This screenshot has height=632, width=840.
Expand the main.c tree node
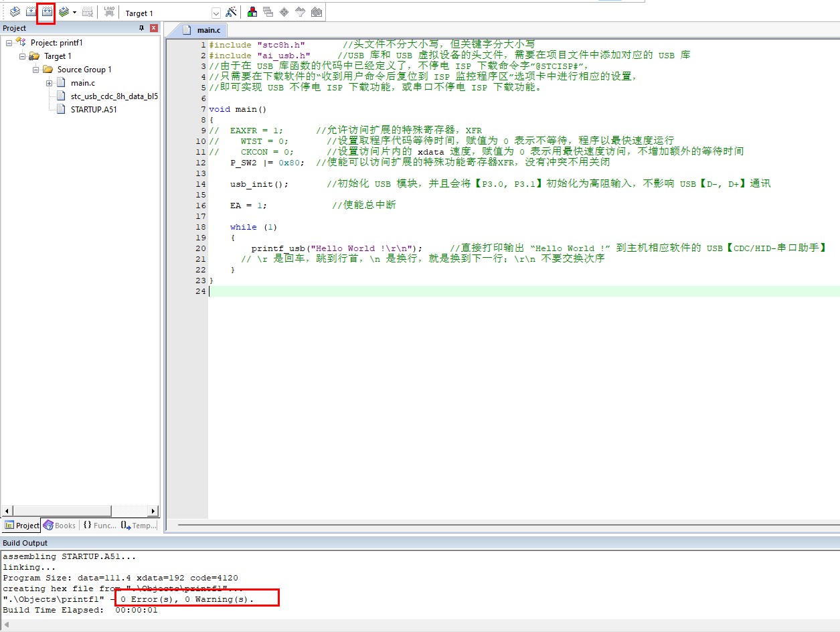pyautogui.click(x=50, y=83)
